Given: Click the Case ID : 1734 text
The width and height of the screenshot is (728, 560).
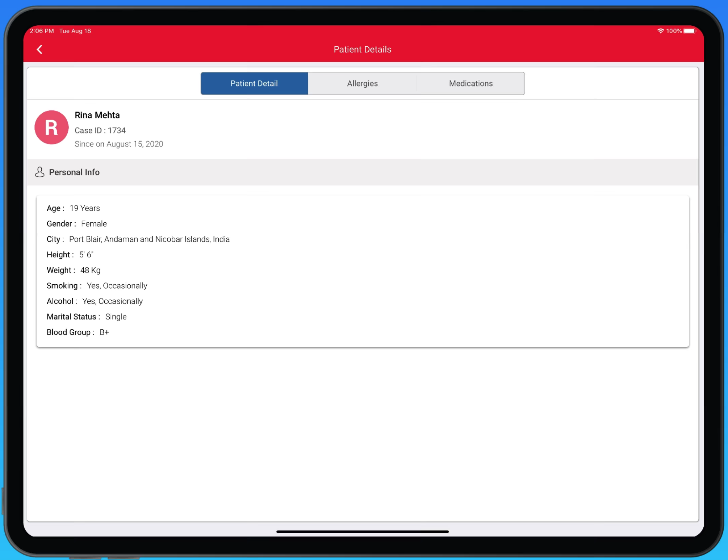Looking at the screenshot, I should [100, 130].
